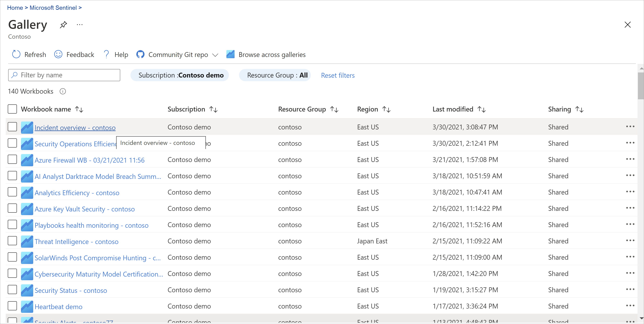Screen dimensions: 644x324
Task: Click the Feedback smiley icon
Action: tap(58, 54)
